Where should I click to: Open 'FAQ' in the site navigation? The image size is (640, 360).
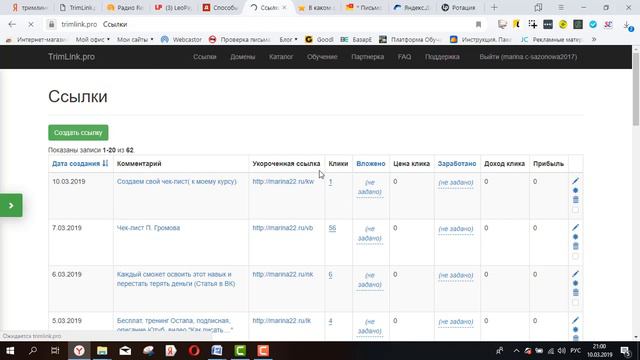[x=404, y=57]
